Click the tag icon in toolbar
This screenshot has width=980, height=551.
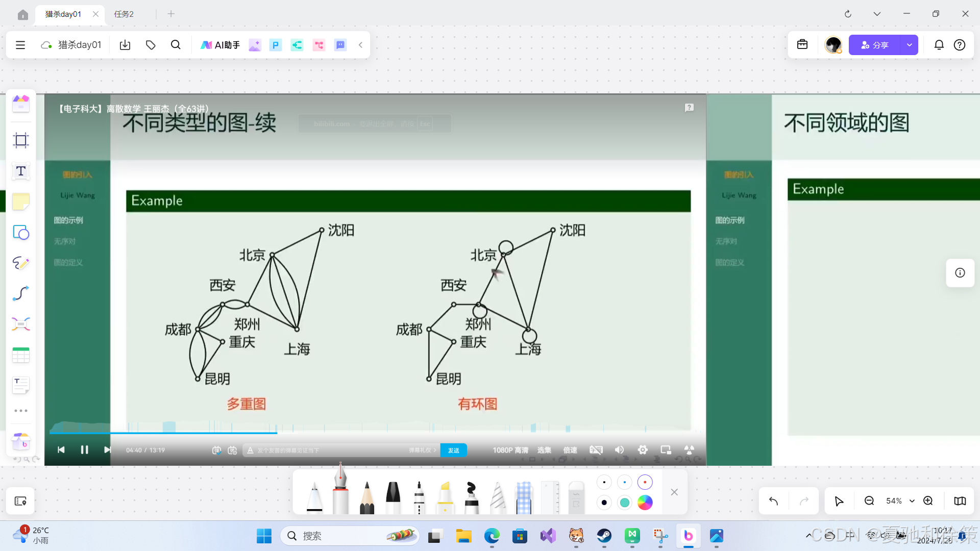(151, 45)
